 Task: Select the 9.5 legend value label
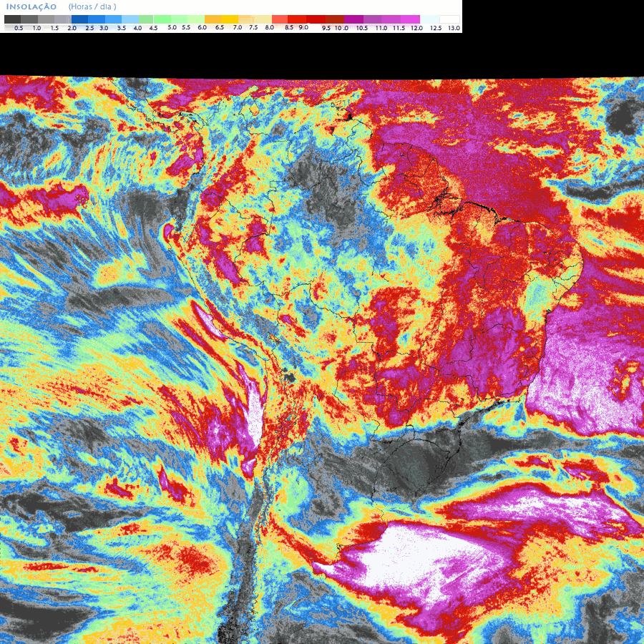326,28
